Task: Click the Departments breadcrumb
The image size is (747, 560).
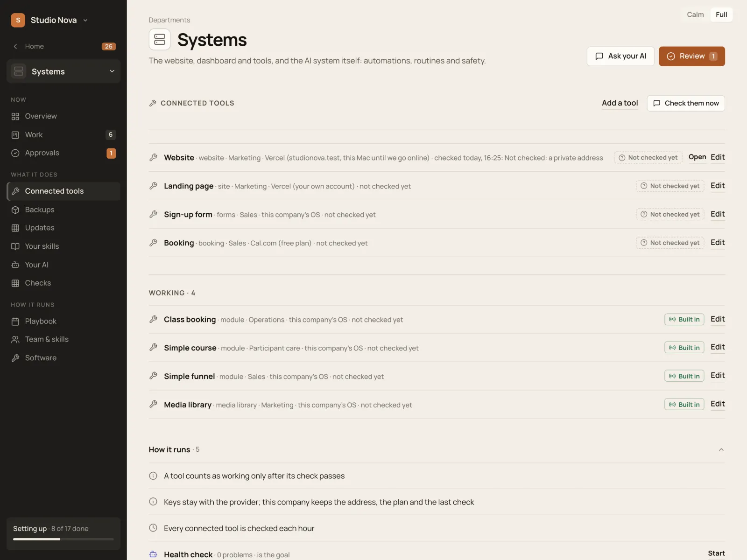Action: (169, 20)
